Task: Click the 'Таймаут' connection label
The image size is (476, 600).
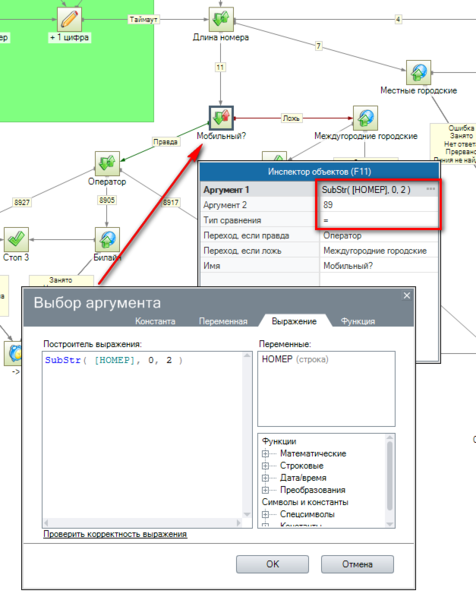Action: tap(143, 19)
